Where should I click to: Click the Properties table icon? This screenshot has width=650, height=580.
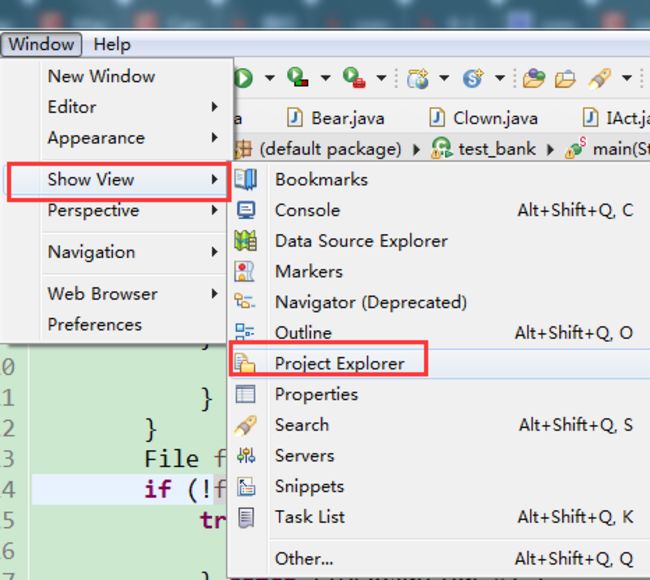coord(245,394)
